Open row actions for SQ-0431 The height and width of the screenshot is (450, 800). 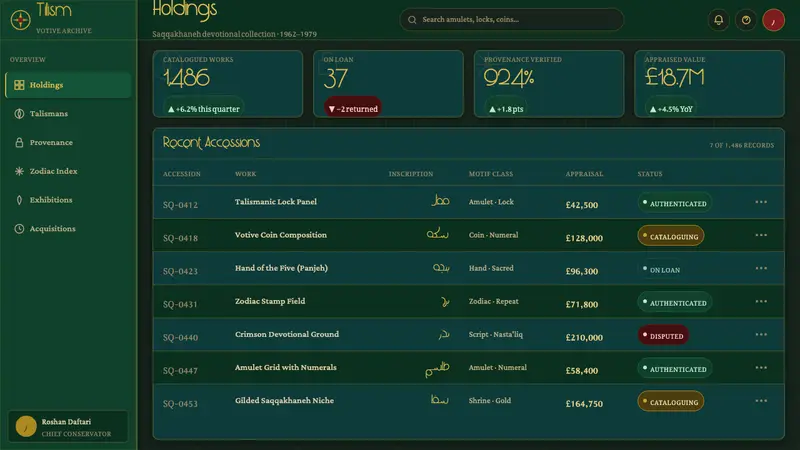pyautogui.click(x=761, y=302)
